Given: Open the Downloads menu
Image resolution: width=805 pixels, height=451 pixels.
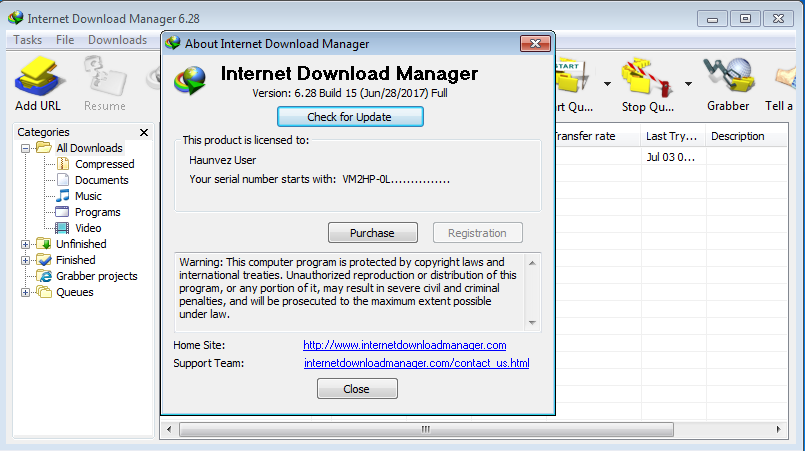Looking at the screenshot, I should point(118,40).
